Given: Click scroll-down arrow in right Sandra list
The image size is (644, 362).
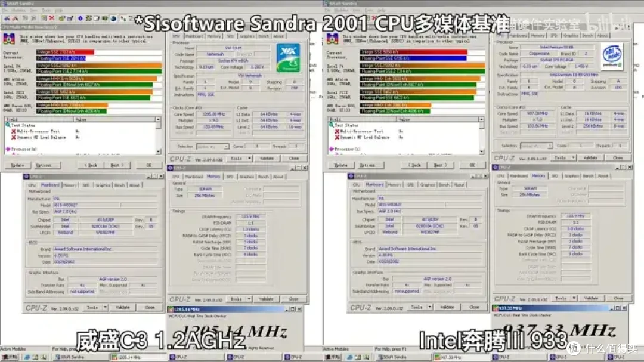Looking at the screenshot, I should pos(481,151).
